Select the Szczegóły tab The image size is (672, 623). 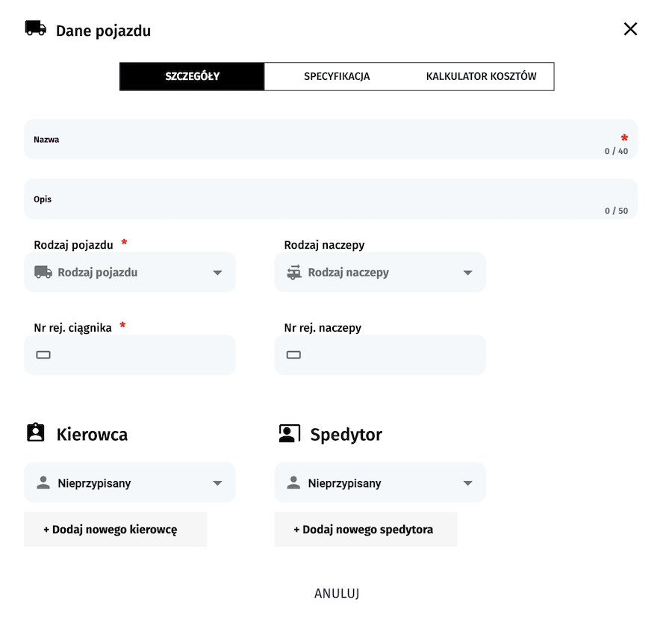(x=192, y=76)
